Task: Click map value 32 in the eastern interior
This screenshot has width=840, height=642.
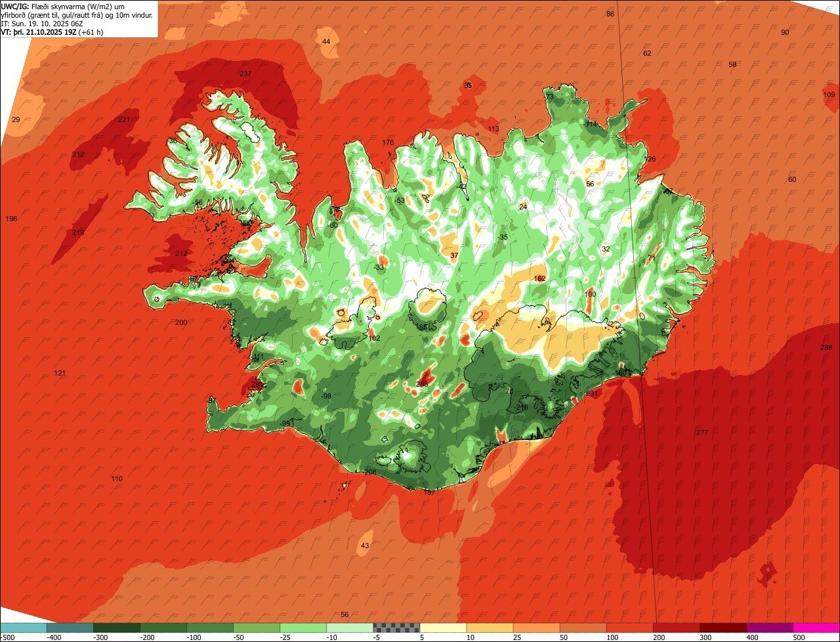Action: [606, 249]
